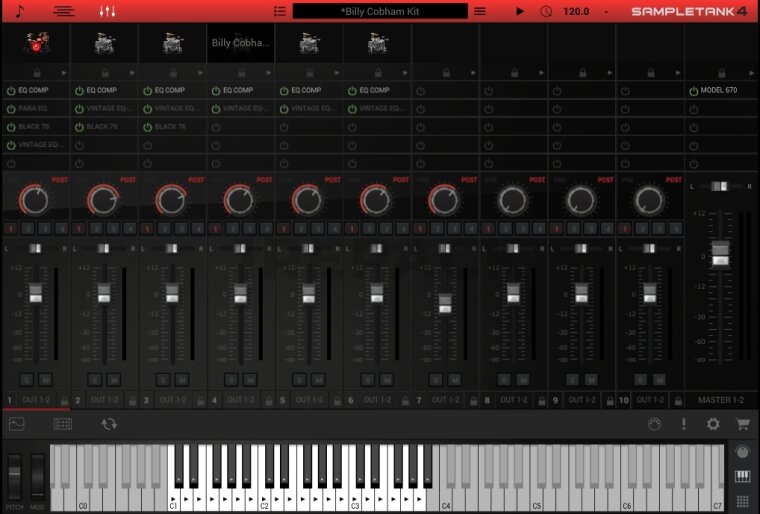Disable the MODEL 670 master effect
The height and width of the screenshot is (514, 760).
tap(693, 90)
